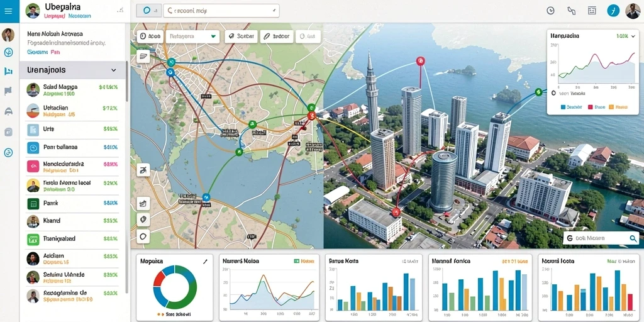
Task: Click the pink icon of the Nenolcdoraidra row
Action: point(33,166)
